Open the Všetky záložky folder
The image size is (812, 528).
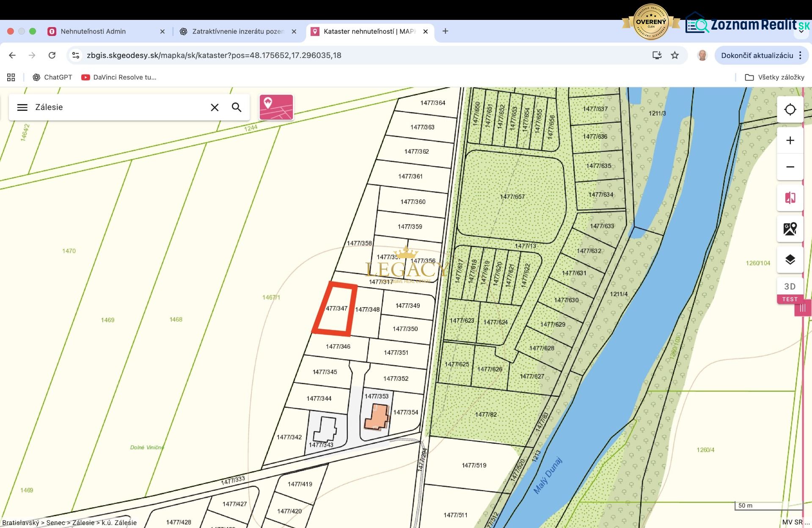[x=775, y=77]
